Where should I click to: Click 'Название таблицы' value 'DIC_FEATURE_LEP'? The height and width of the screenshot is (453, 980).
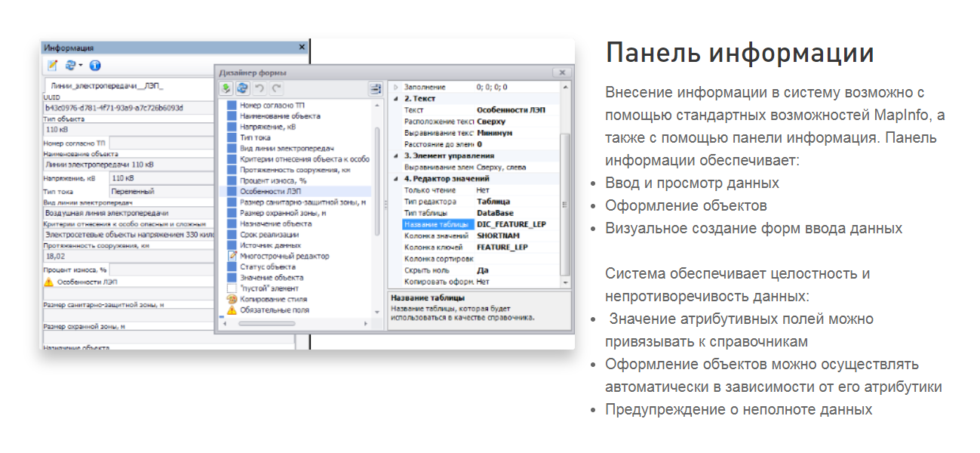pyautogui.click(x=512, y=224)
